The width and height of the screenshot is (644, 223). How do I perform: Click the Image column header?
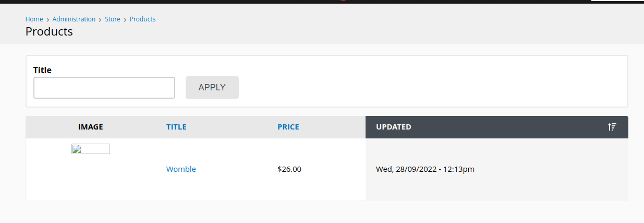91,127
